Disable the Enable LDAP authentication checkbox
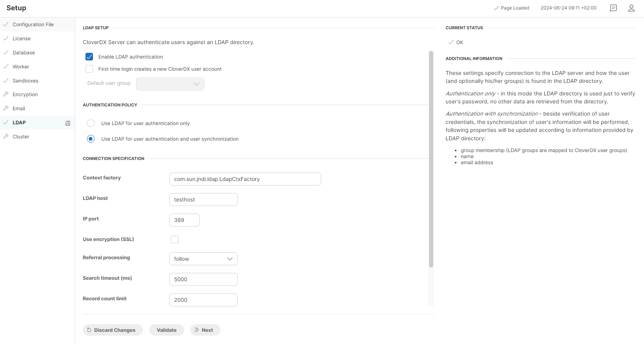 click(89, 56)
